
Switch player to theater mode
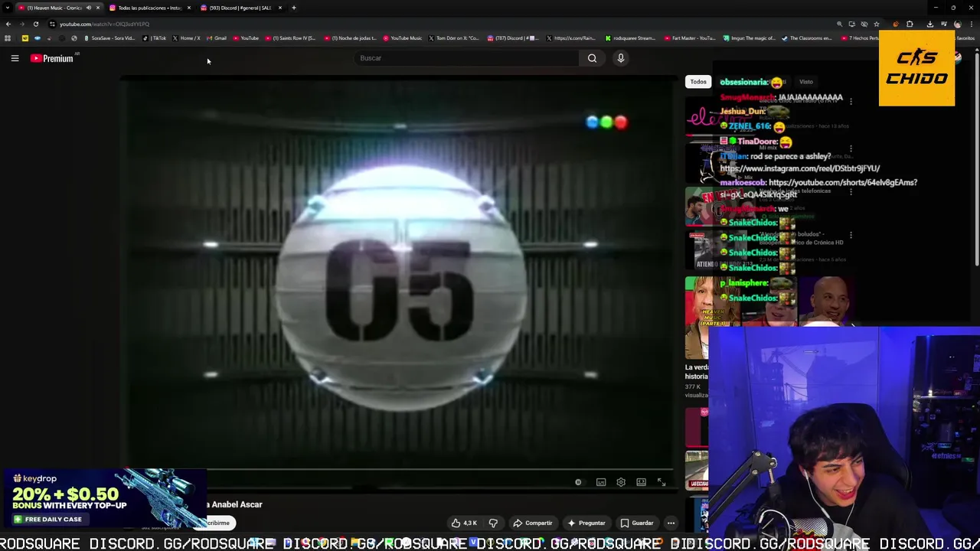tap(641, 482)
